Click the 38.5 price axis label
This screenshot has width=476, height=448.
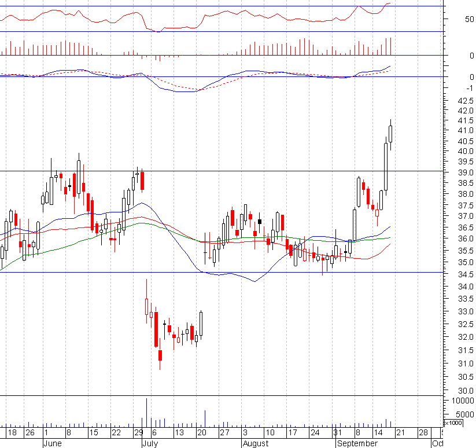[466, 183]
